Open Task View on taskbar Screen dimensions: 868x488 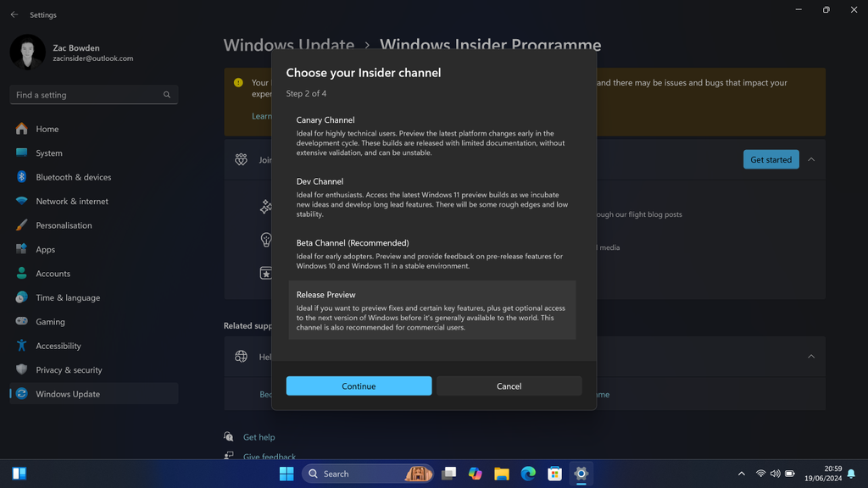pos(449,474)
